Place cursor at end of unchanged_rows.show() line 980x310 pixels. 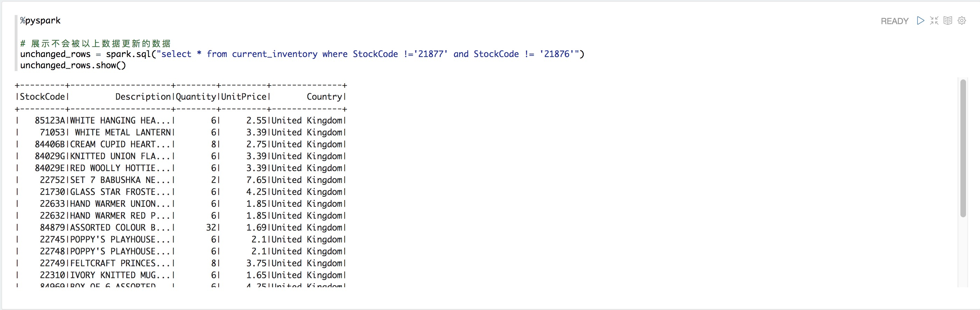pyautogui.click(x=126, y=65)
